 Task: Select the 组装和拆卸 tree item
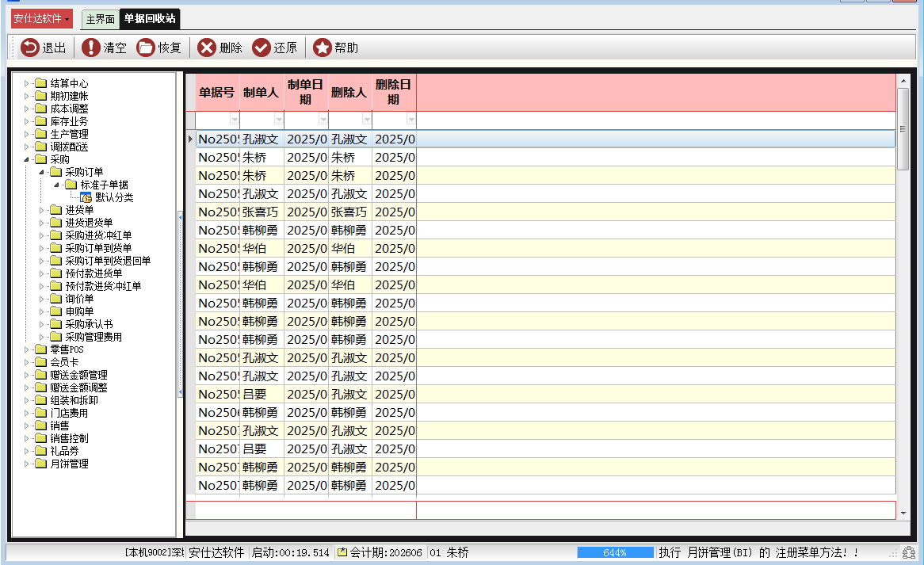pyautogui.click(x=74, y=401)
